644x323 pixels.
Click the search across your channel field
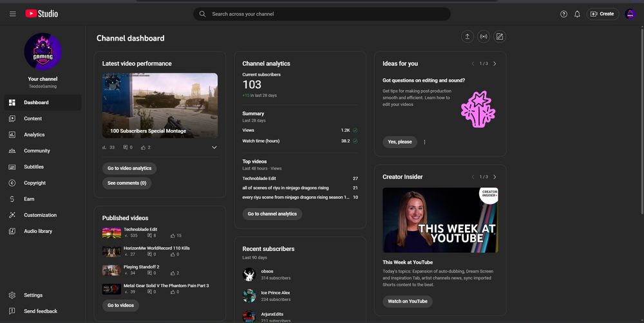pos(322,14)
